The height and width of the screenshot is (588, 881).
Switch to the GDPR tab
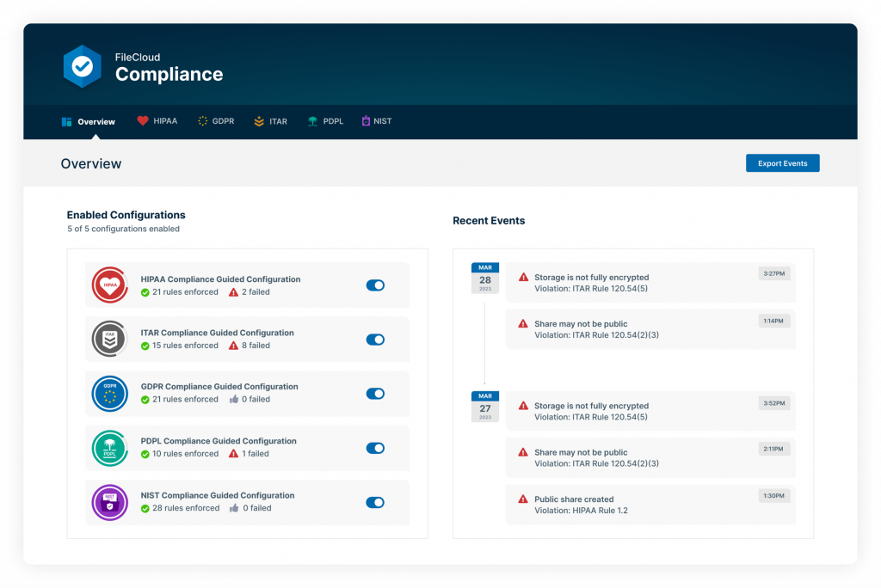coord(216,121)
